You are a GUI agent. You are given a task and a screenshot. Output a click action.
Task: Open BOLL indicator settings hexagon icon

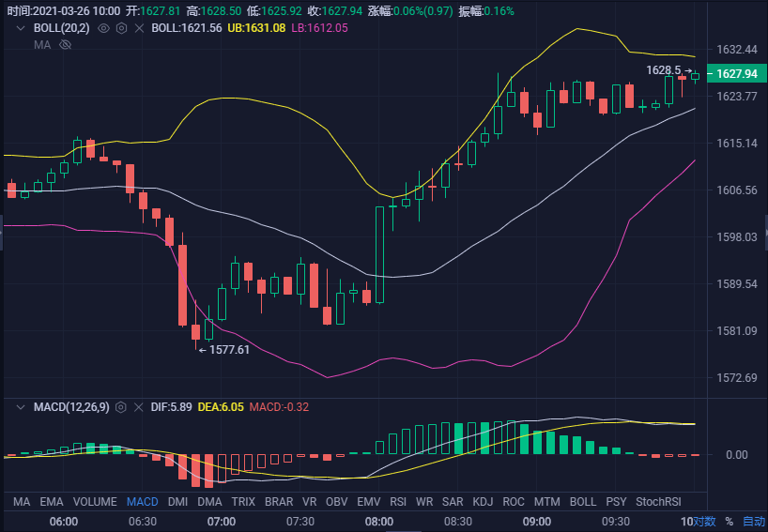coord(121,28)
